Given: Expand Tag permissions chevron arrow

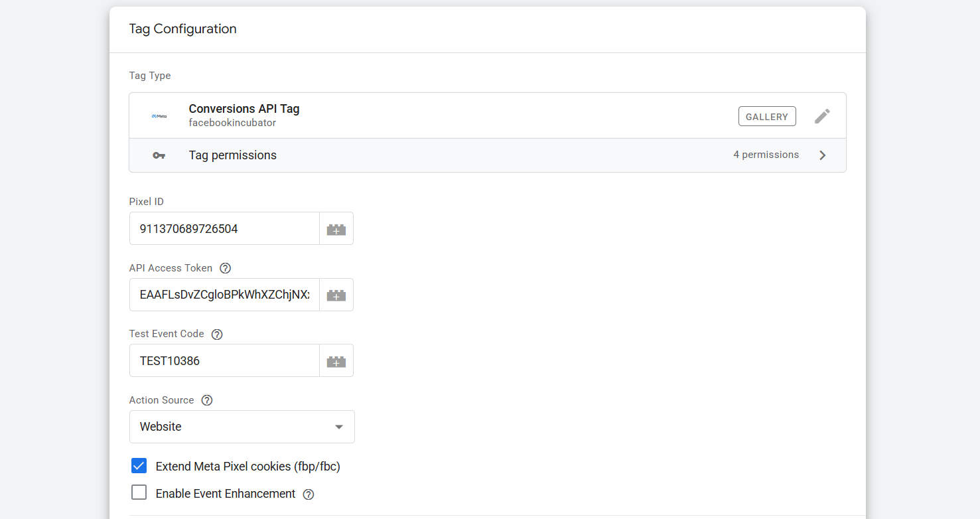Looking at the screenshot, I should pyautogui.click(x=823, y=155).
